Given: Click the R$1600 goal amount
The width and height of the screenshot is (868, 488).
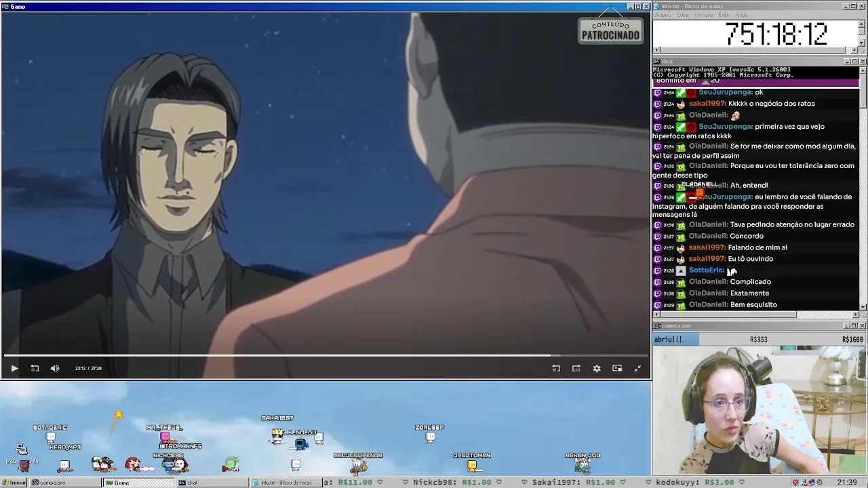Looking at the screenshot, I should pyautogui.click(x=852, y=340).
